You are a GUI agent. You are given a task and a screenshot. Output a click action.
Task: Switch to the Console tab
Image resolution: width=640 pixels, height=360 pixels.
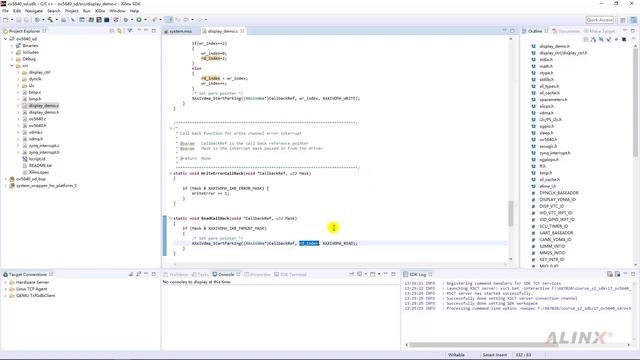(x=226, y=274)
